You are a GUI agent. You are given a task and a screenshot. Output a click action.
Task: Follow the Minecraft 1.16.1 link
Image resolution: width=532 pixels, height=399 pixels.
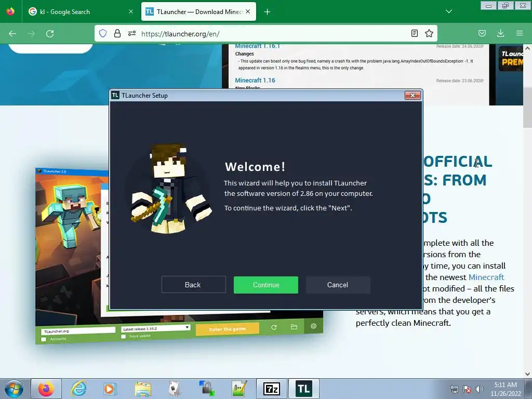[258, 46]
